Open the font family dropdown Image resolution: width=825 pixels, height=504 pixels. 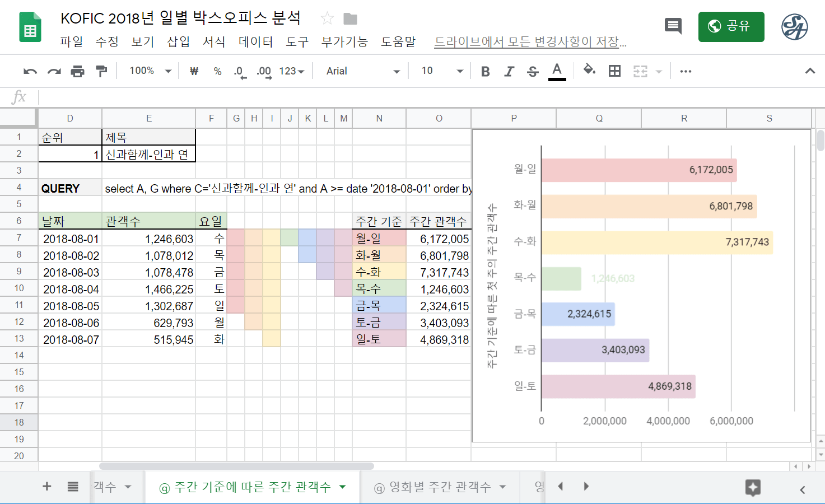click(361, 71)
